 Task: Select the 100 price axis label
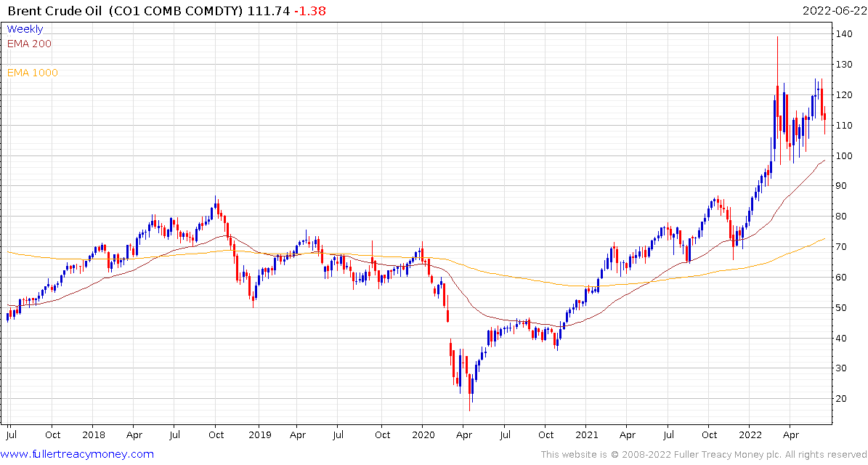[844, 155]
